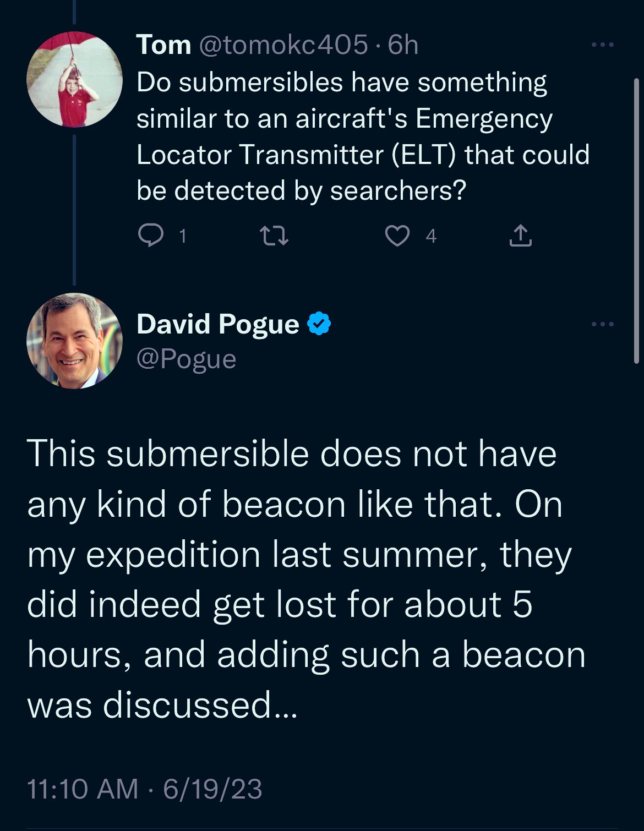
Task: Visit the @tomokc405 handle
Action: point(282,45)
